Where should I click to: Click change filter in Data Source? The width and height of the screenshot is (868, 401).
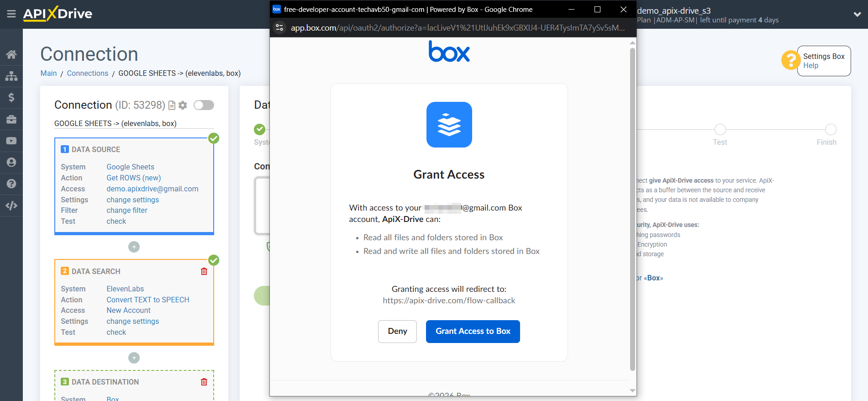click(x=127, y=210)
